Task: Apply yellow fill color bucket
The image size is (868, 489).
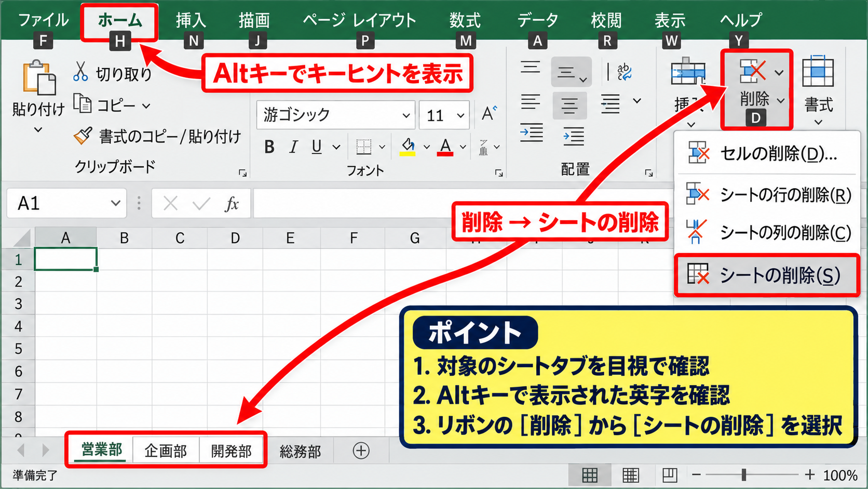Action: [x=408, y=147]
